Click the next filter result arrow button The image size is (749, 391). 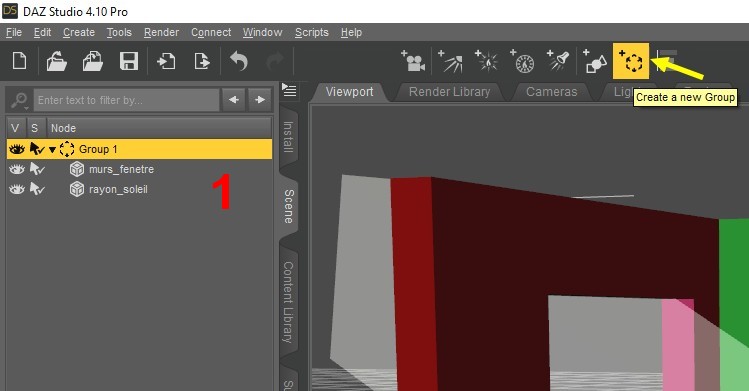(x=260, y=100)
